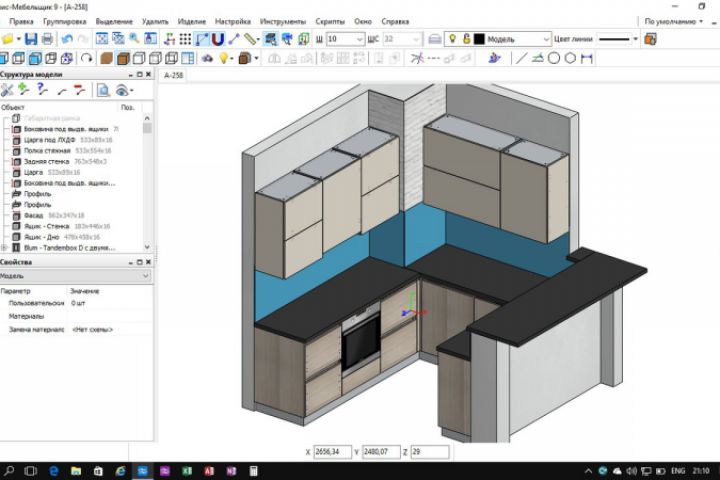Click the blue line-with-endpoints icon

pyautogui.click(x=234, y=39)
